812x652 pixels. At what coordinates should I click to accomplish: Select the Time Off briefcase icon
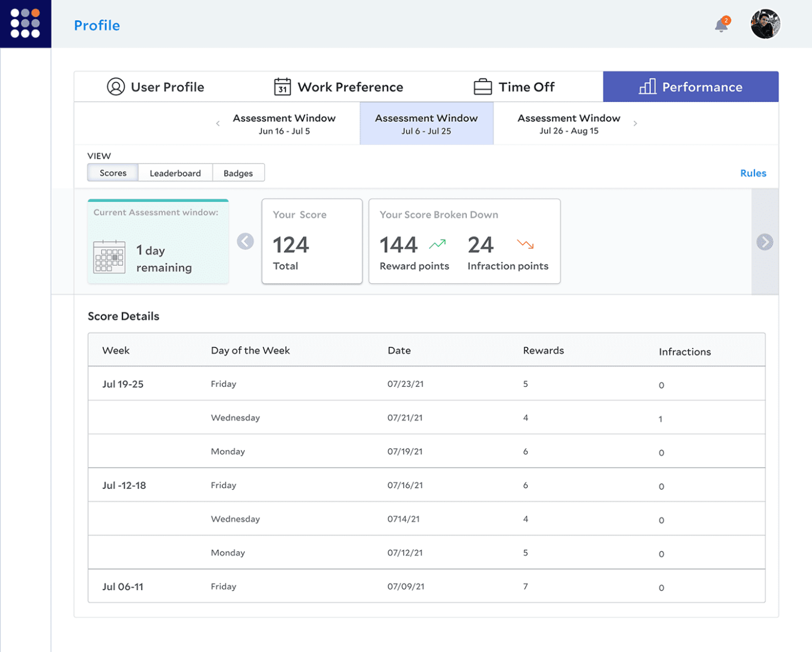tap(483, 86)
